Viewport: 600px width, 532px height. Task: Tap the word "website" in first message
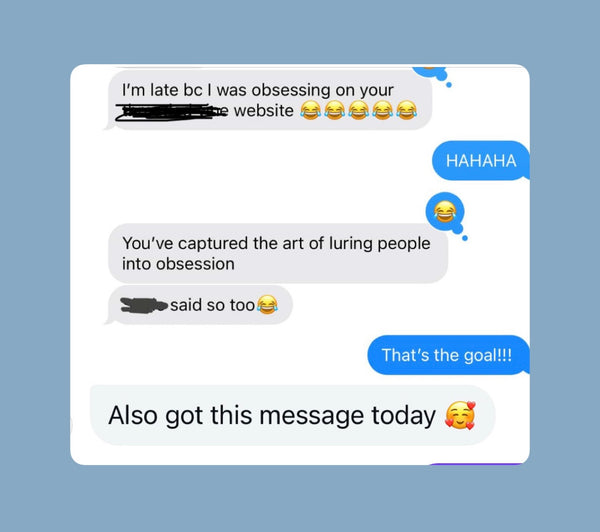pos(264,111)
